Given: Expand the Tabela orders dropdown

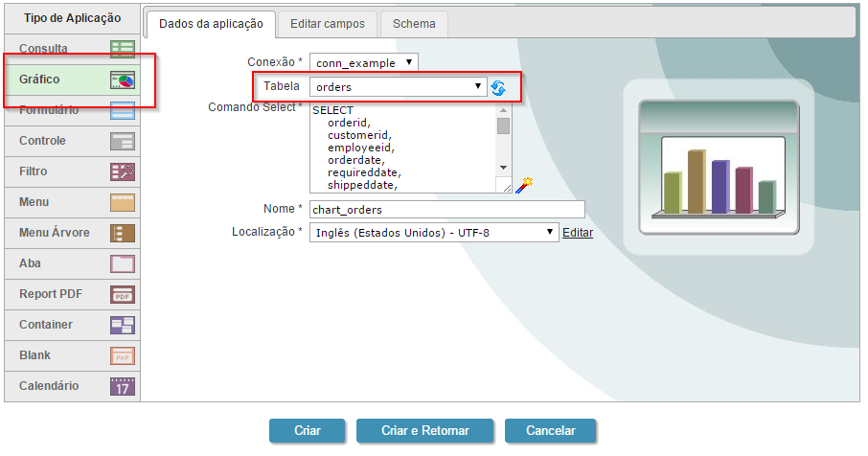Looking at the screenshot, I should coord(399,87).
